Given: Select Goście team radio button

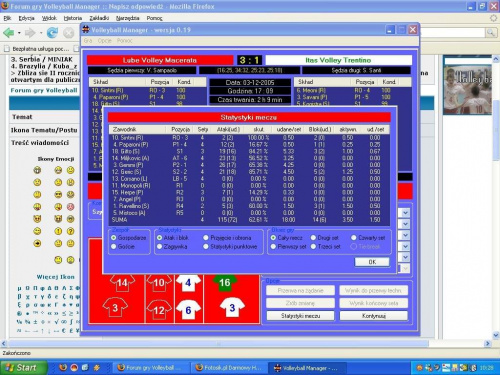Looking at the screenshot, I should 114,246.
